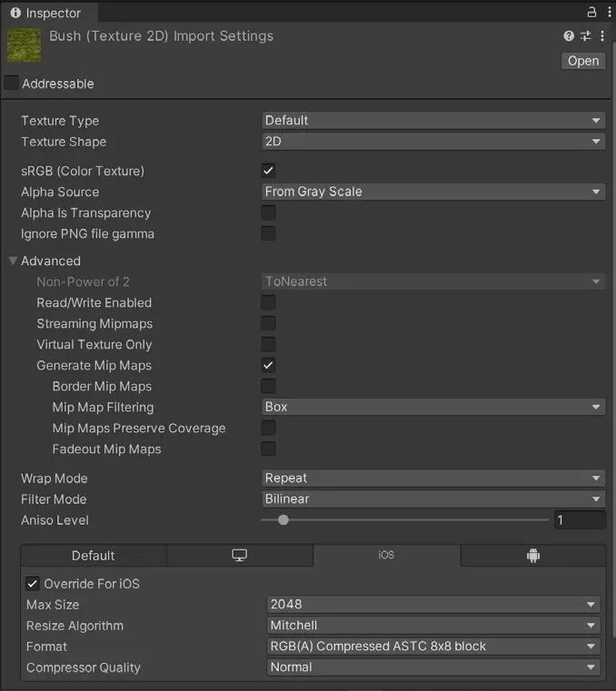The height and width of the screenshot is (691, 616).
Task: Open the Compressor Quality dropdown
Action: coord(433,666)
